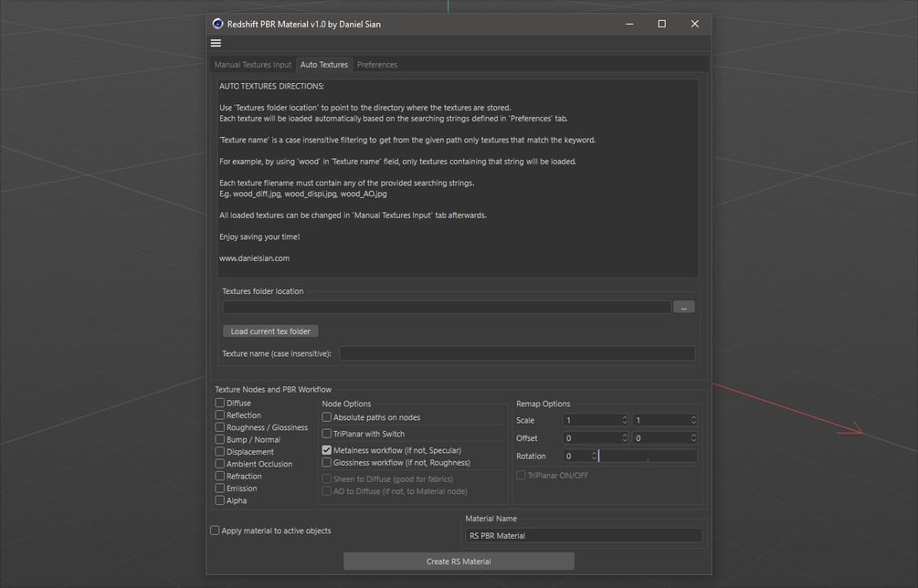
Task: Adjust the first Scale stepper arrows
Action: click(x=625, y=420)
